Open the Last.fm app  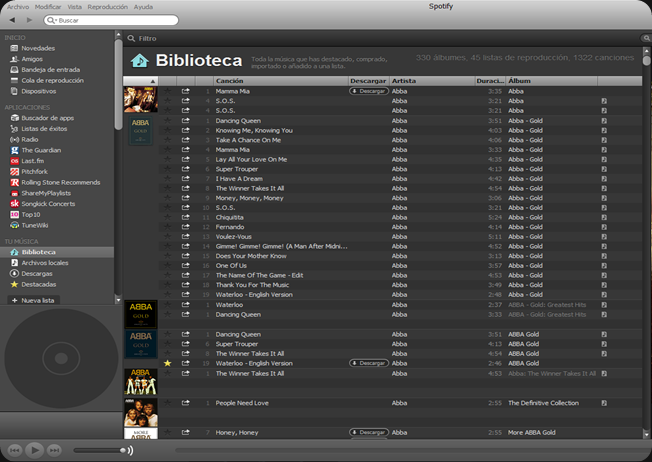pos(32,161)
